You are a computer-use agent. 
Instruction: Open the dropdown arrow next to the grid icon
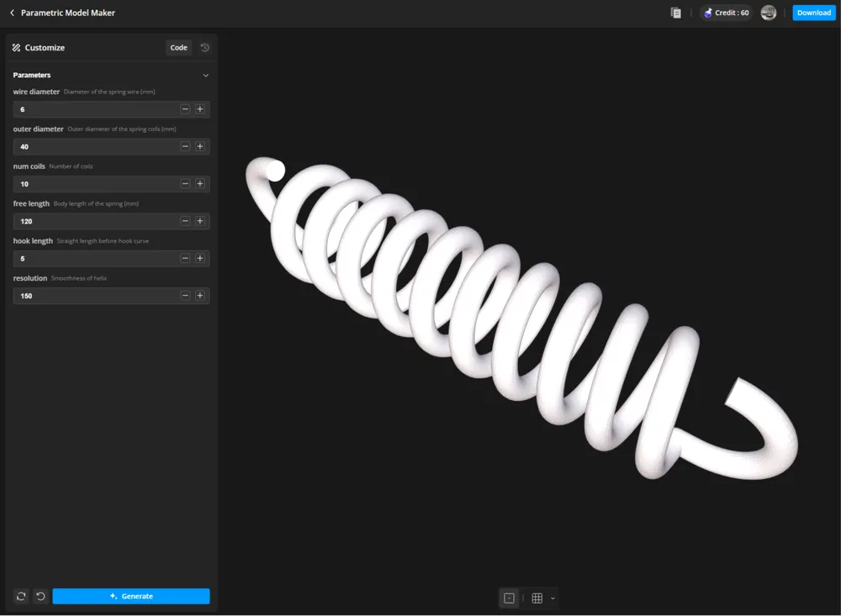point(553,598)
